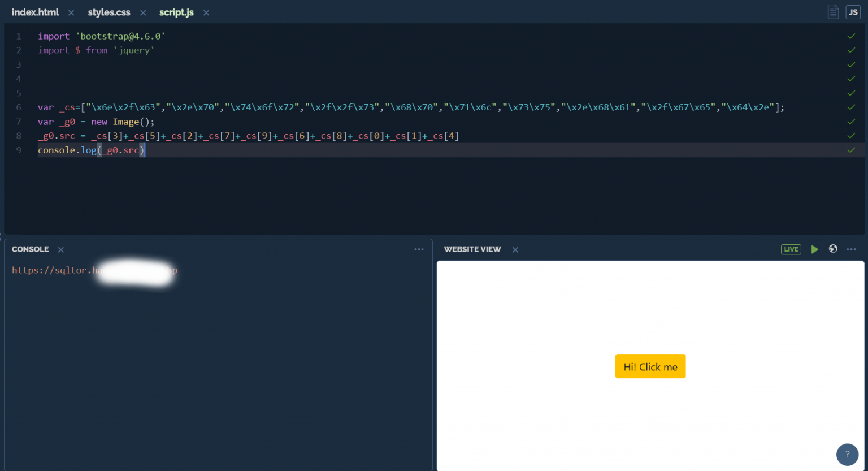The image size is (868, 471).
Task: Toggle the LIVE preview mode indicator
Action: [791, 249]
